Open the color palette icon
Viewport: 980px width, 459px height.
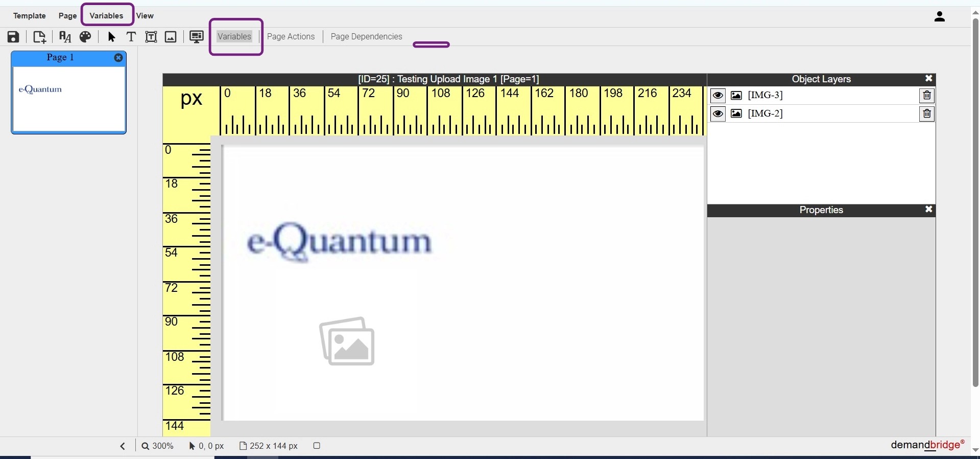click(85, 37)
